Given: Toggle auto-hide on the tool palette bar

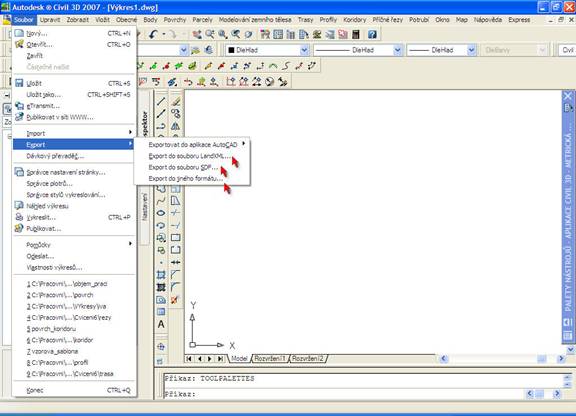Looking at the screenshot, I should (x=568, y=322).
